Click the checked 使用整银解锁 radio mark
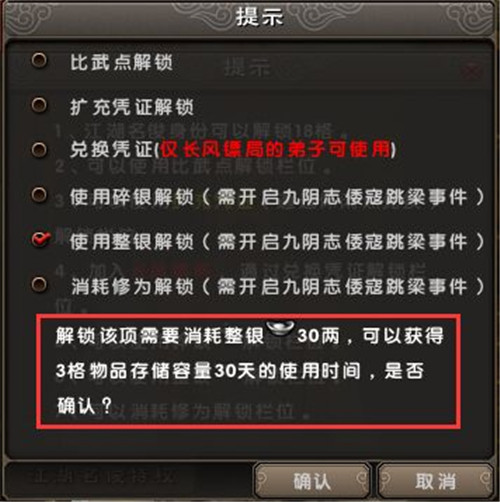This screenshot has height=502, width=500. click(41, 239)
